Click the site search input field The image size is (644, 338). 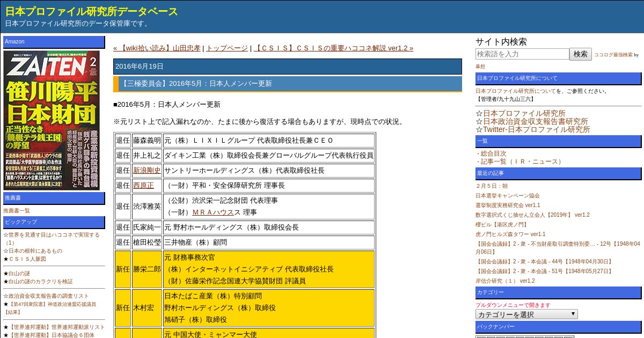(x=522, y=54)
